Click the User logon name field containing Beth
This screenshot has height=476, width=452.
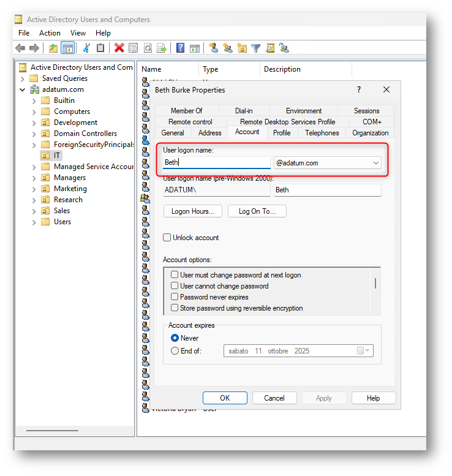coord(216,162)
